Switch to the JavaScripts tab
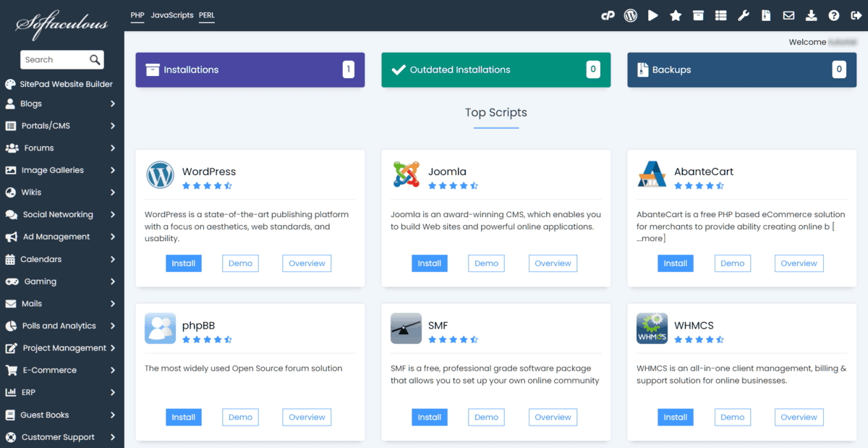This screenshot has height=448, width=868. coord(172,15)
